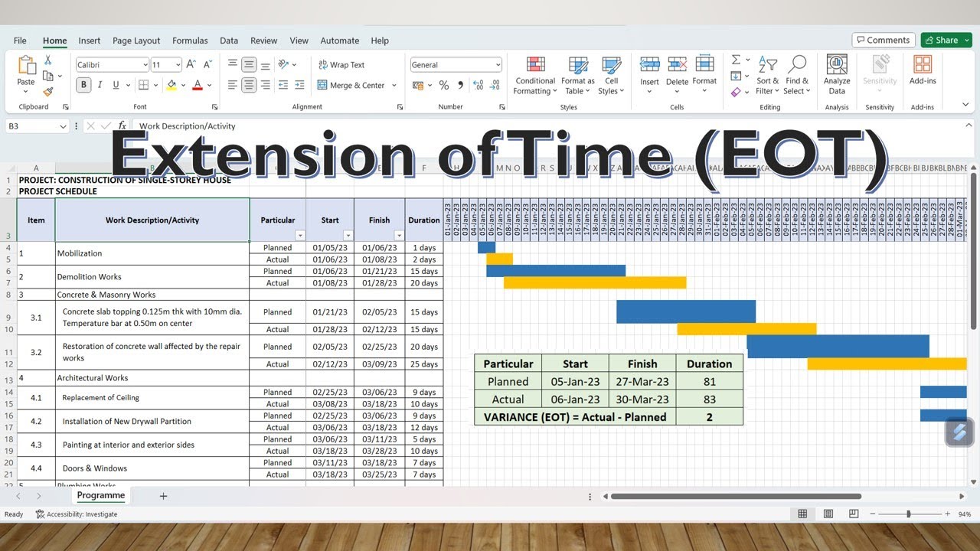
Task: Click the Accounting number format icon
Action: (x=419, y=85)
